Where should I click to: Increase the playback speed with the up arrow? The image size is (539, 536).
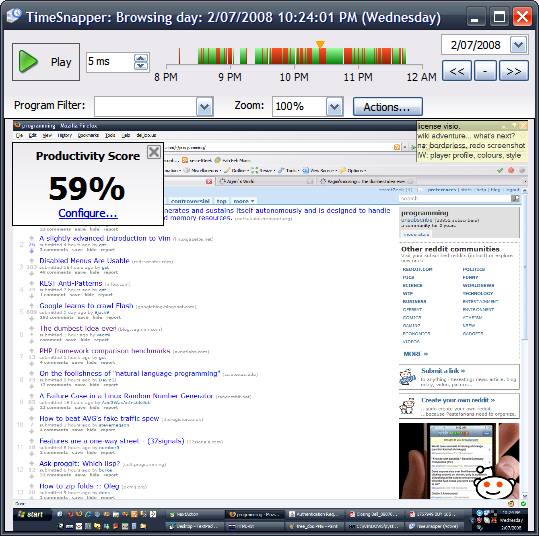(141, 58)
